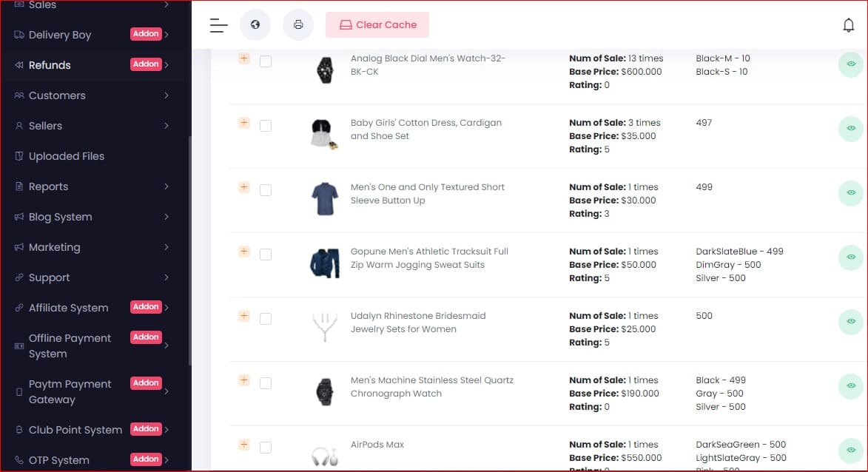Expand row details for Analog Black Dial Watch
Screen dimensions: 868x472
point(244,58)
